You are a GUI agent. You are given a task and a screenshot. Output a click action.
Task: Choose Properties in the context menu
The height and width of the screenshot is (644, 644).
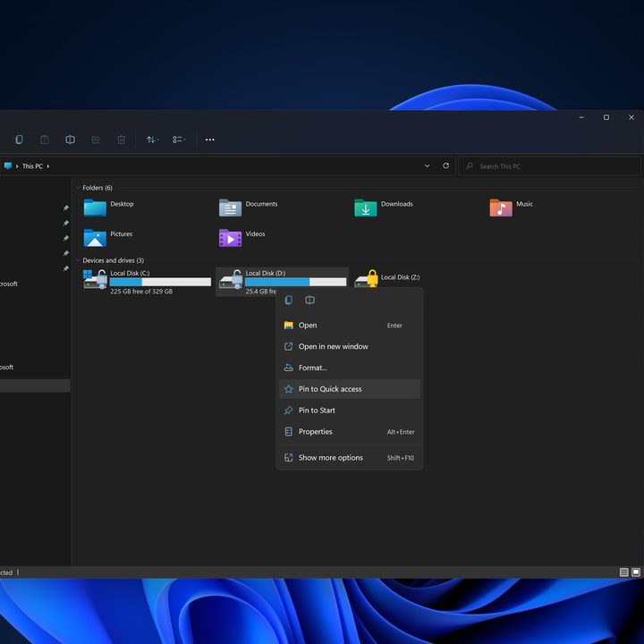click(350, 432)
